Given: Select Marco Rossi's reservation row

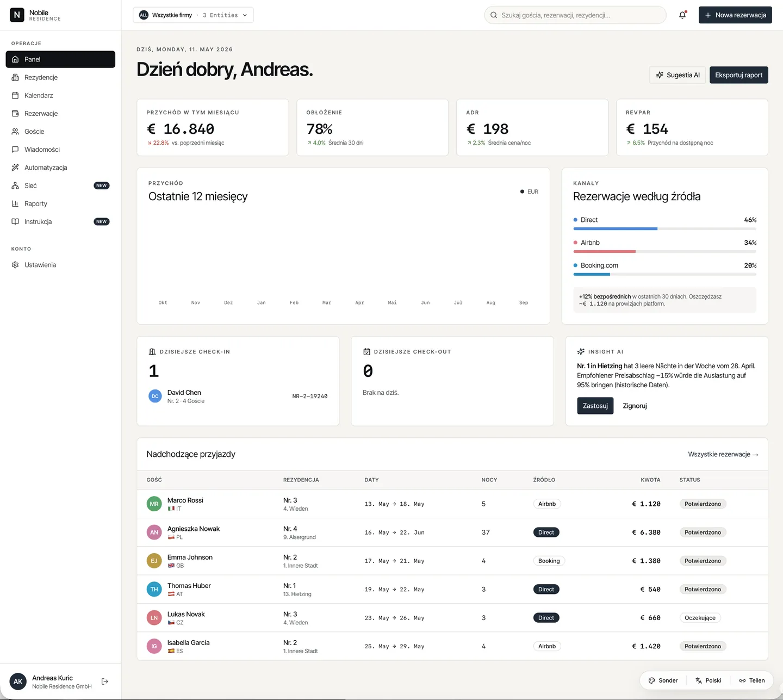Looking at the screenshot, I should click(x=452, y=504).
